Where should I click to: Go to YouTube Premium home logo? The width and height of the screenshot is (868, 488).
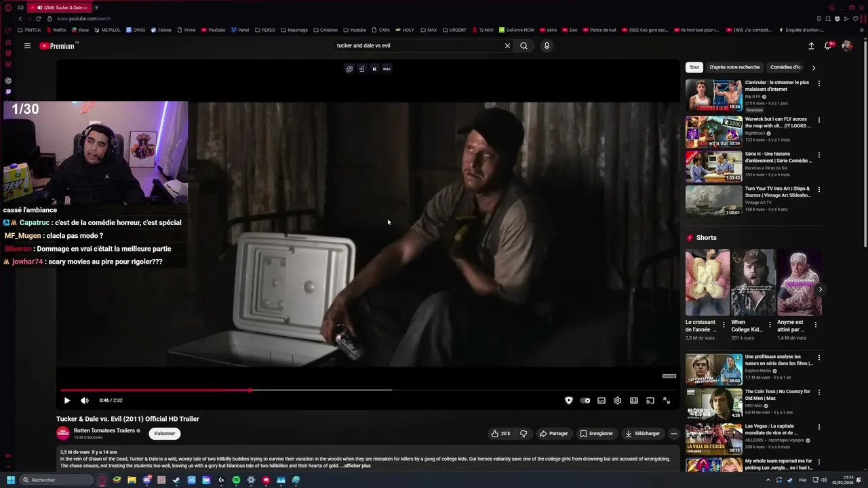coord(57,46)
